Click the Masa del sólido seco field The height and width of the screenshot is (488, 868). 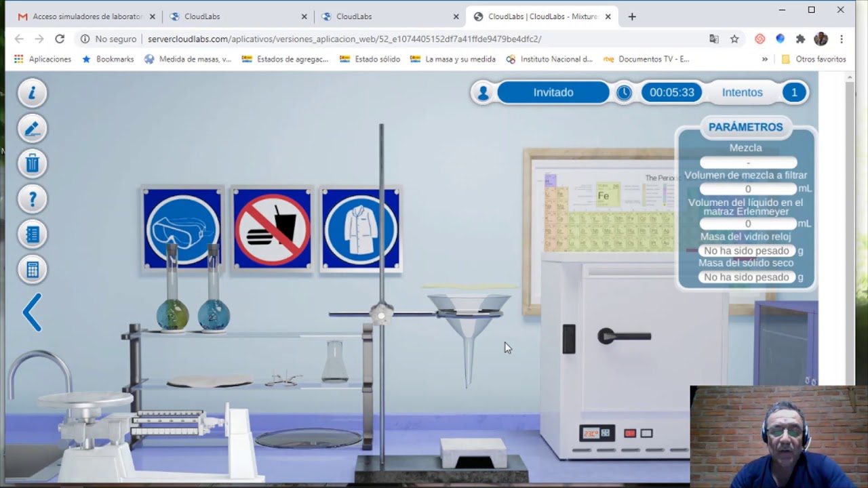pos(746,277)
